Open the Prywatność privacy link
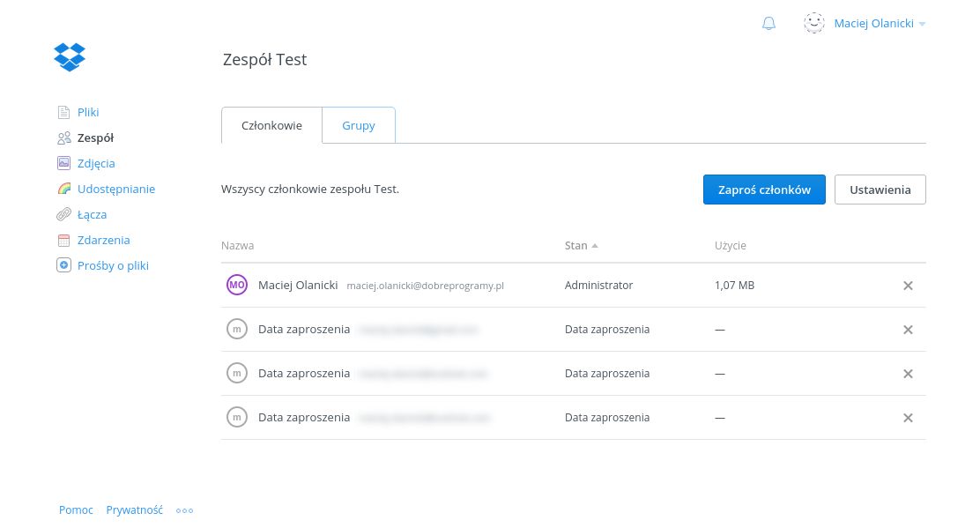Image resolution: width=980 pixels, height=528 pixels. pyautogui.click(x=134, y=510)
